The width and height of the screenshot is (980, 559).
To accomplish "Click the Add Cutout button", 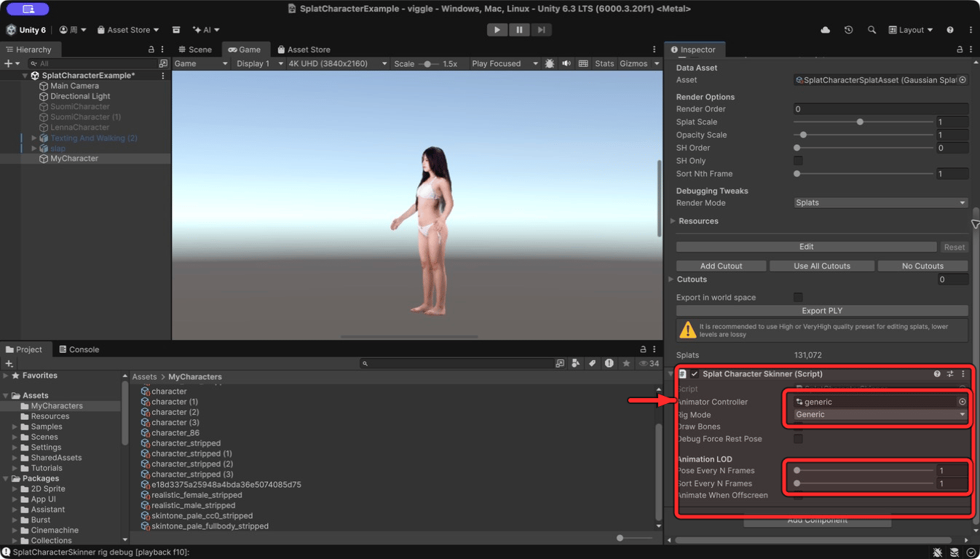I will [x=721, y=266].
